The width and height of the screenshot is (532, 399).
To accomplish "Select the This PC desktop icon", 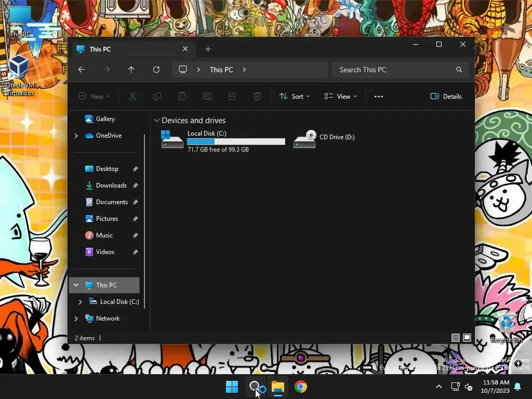I will (x=20, y=21).
